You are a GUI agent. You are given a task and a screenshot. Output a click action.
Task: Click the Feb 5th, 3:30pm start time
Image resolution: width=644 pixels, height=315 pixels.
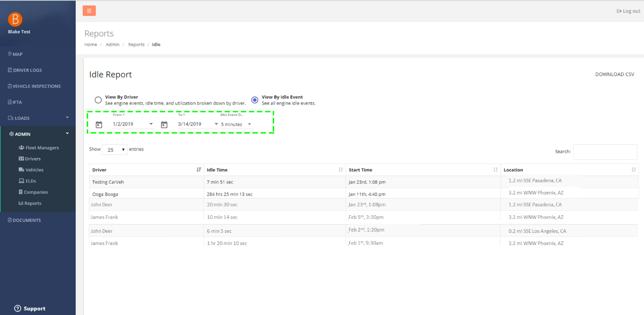366,217
